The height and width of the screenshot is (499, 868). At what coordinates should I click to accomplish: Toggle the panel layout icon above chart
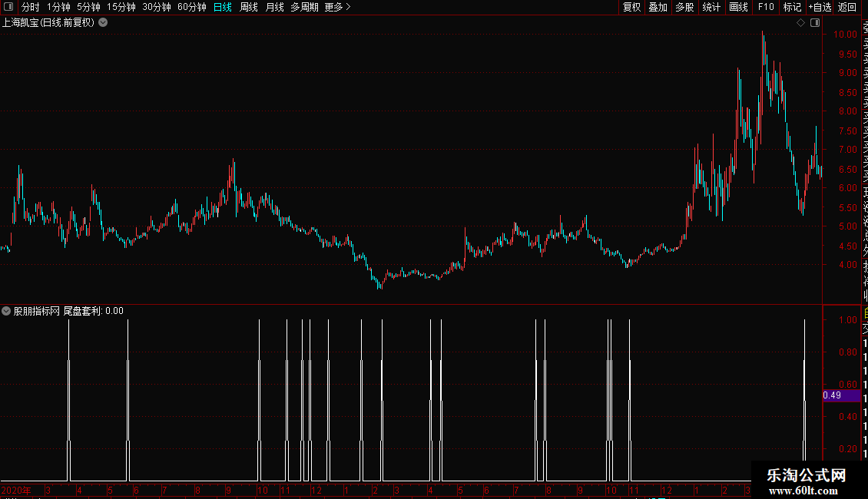815,23
